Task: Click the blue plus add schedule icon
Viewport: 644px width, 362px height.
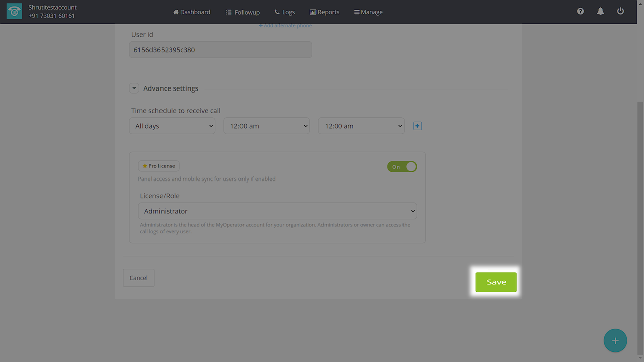Action: tap(417, 126)
